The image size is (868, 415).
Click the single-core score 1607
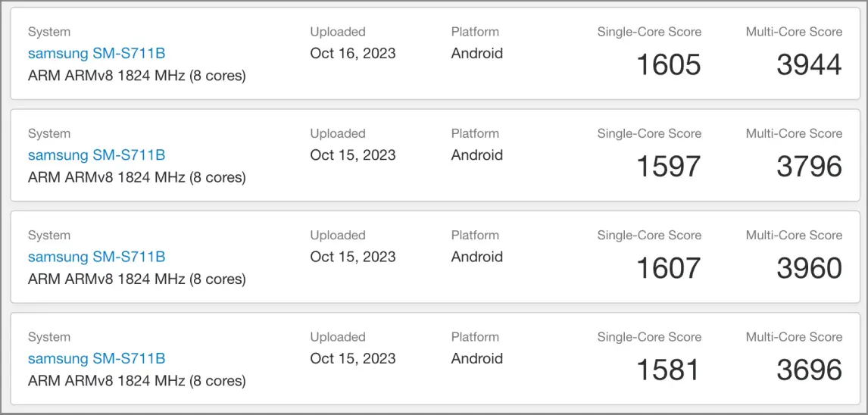669,268
